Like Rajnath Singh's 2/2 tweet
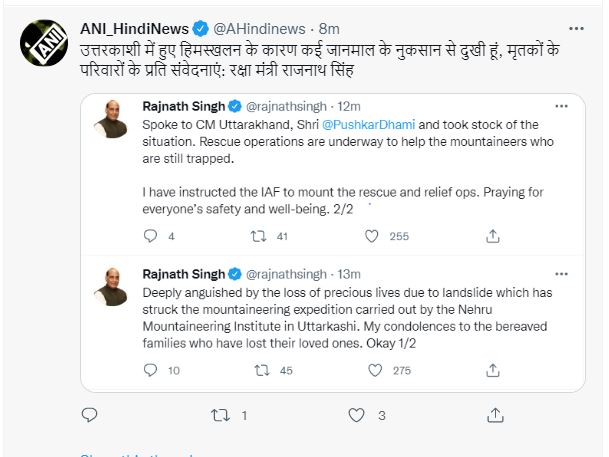The image size is (609, 457). tap(372, 237)
